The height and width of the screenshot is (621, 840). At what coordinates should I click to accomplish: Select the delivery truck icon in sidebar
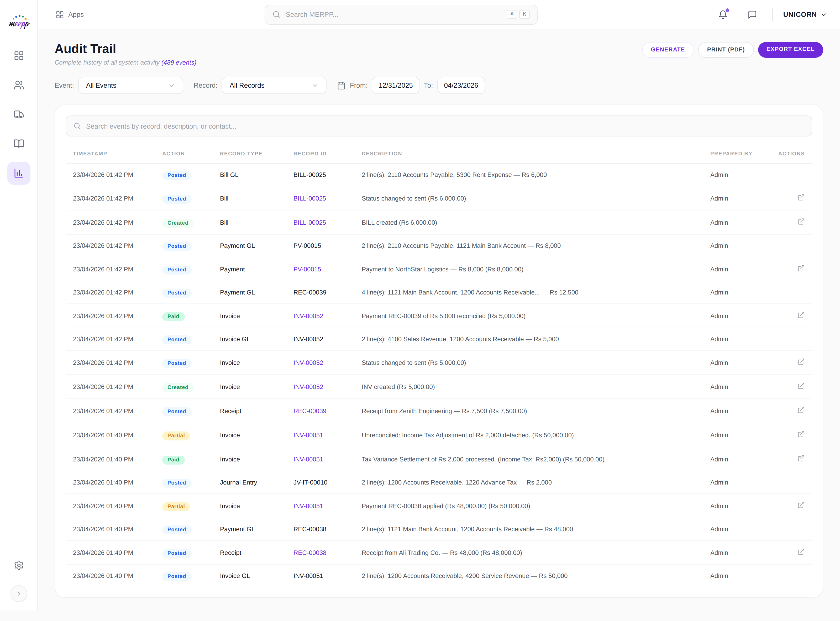[19, 114]
